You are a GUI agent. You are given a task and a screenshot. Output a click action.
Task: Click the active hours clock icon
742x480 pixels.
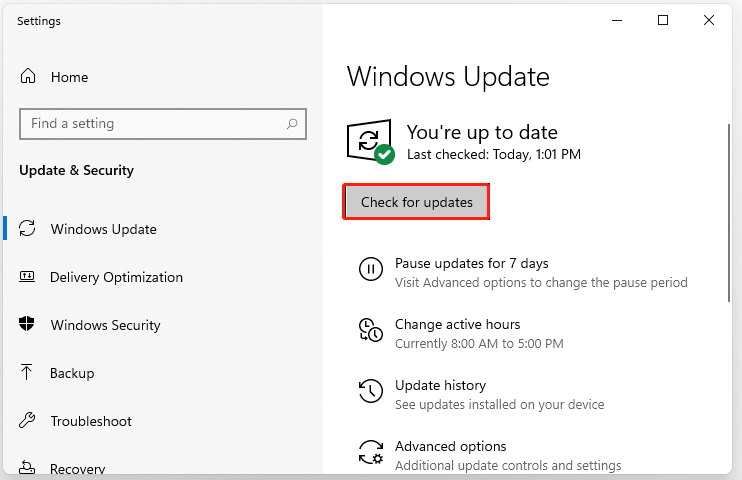(371, 330)
